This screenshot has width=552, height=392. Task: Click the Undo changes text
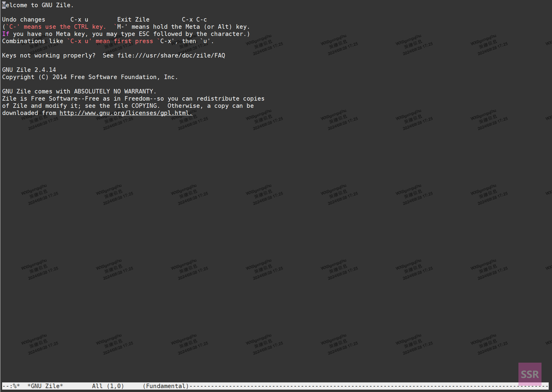[23, 19]
